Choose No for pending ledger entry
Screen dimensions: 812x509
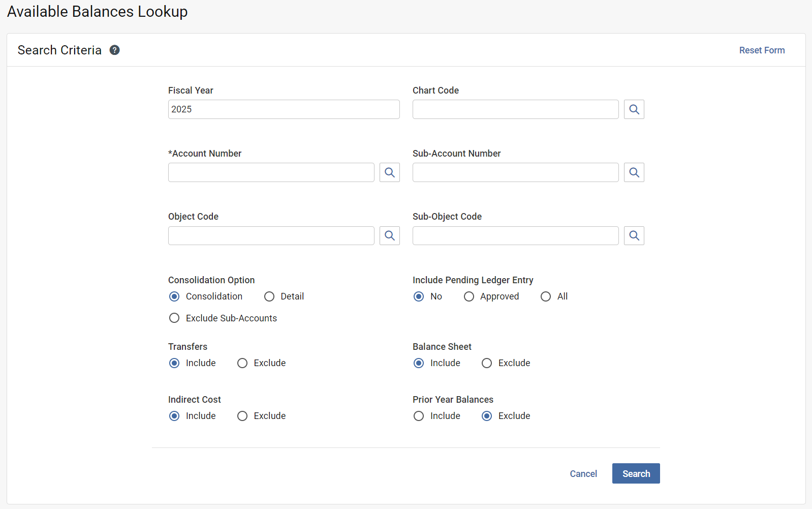(x=419, y=296)
